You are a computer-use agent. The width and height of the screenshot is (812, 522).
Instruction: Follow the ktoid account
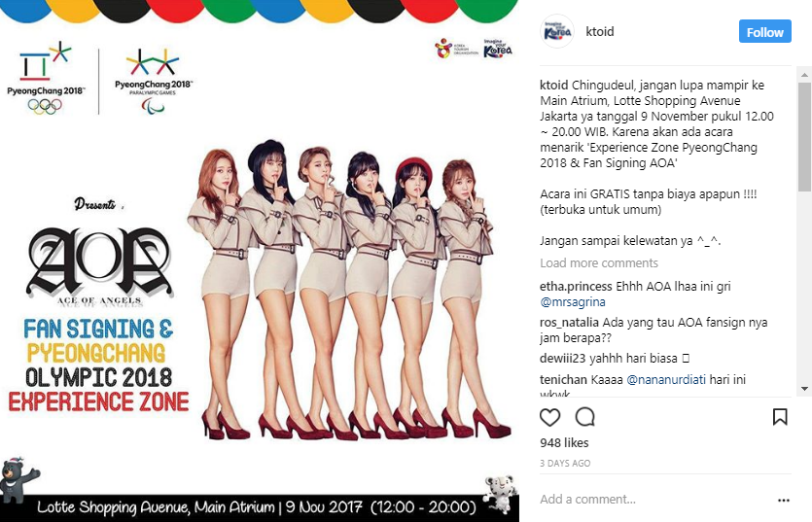coord(765,31)
